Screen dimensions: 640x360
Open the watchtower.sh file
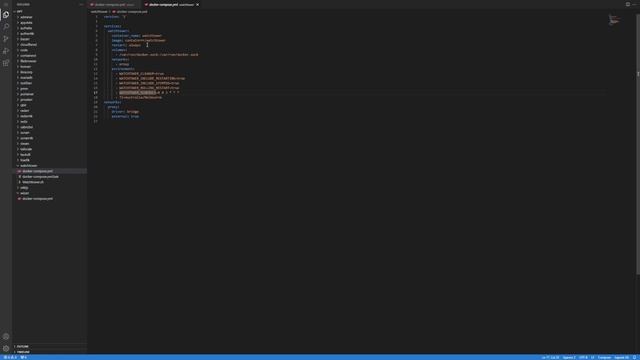coord(33,182)
